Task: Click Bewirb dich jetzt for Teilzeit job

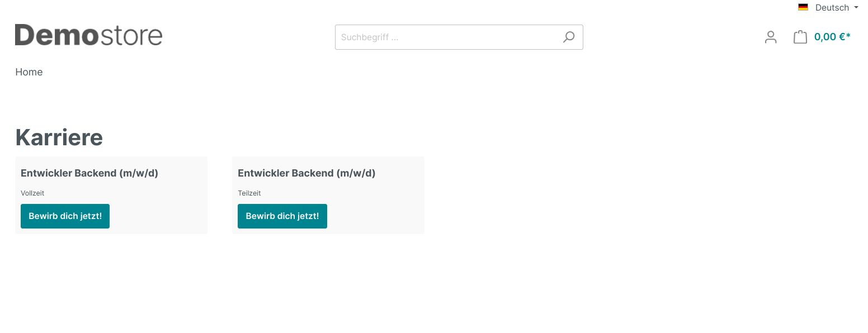Action: click(x=282, y=216)
